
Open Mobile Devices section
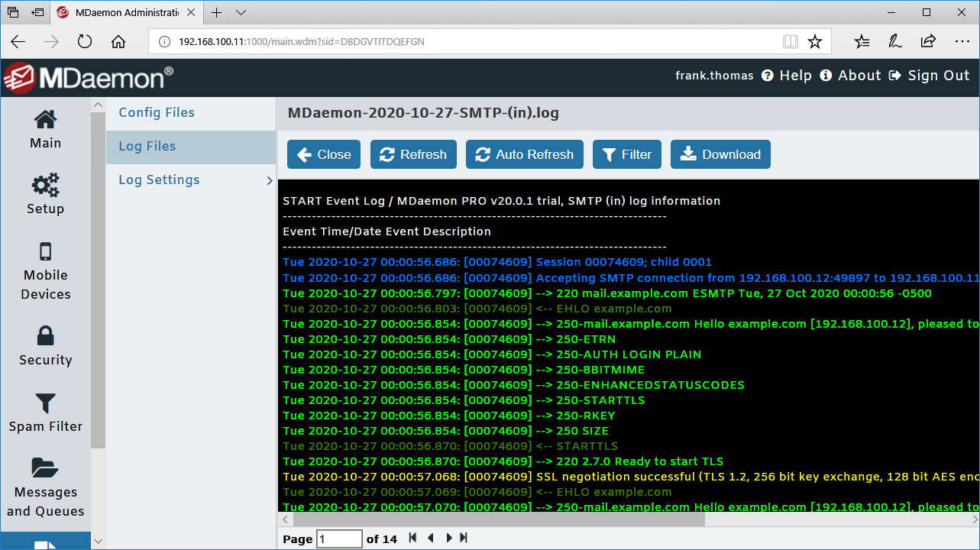[x=45, y=272]
